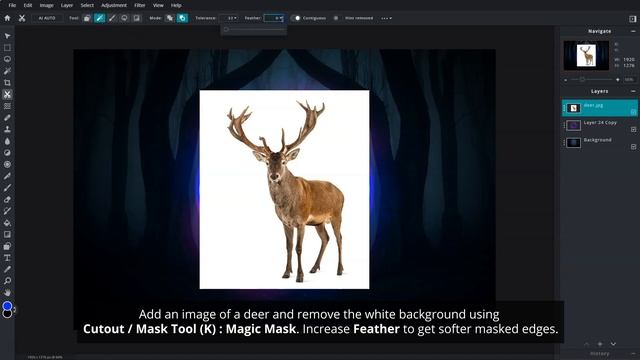Select the Cutout / Mask tool in left toolbar
This screenshot has height=360, width=640.
(x=7, y=94)
